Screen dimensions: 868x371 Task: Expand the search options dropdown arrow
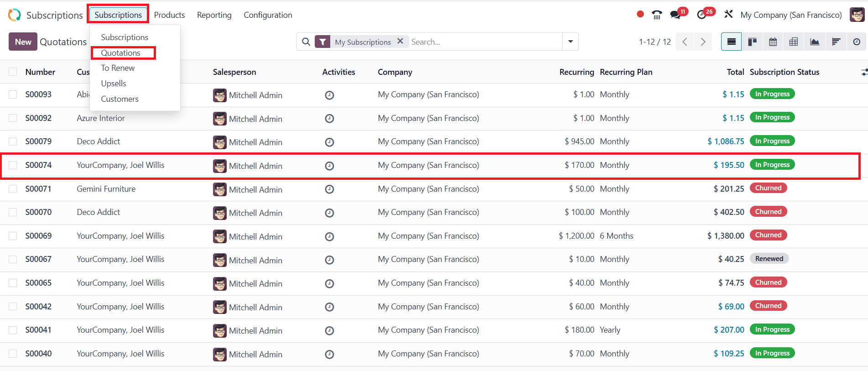[x=570, y=42]
